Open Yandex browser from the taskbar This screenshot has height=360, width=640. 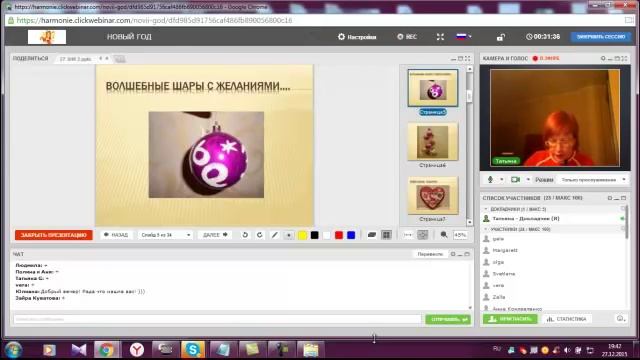[137, 350]
